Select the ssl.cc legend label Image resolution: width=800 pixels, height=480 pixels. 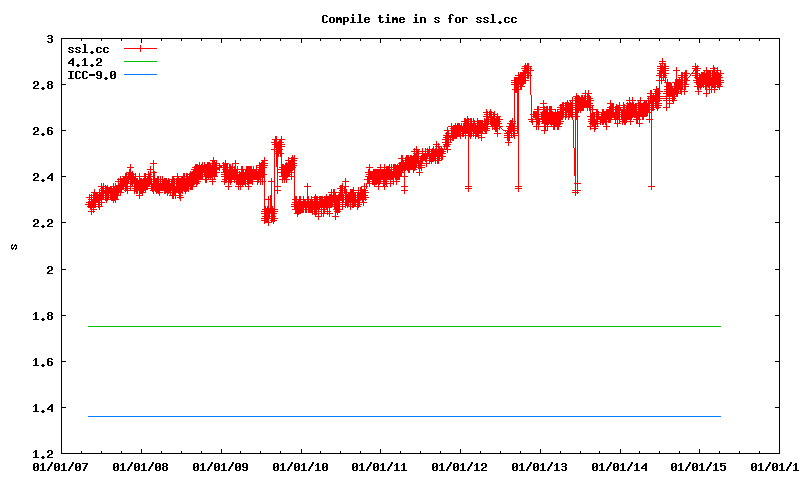click(x=88, y=49)
